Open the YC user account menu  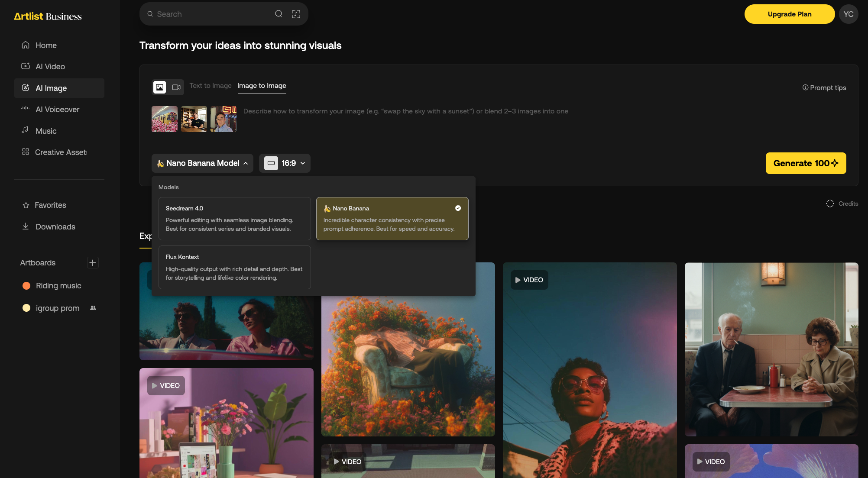848,14
